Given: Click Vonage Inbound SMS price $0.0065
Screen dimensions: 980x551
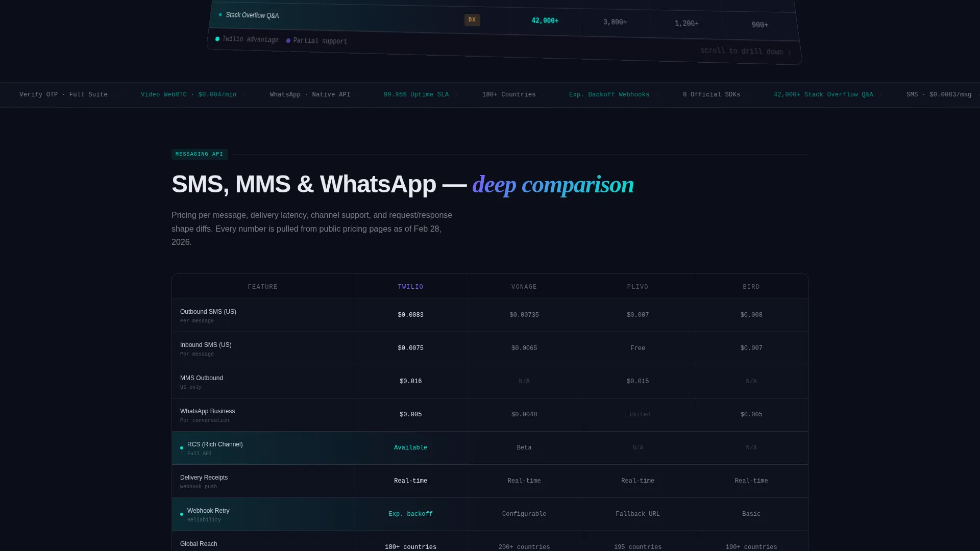Looking at the screenshot, I should (x=524, y=348).
